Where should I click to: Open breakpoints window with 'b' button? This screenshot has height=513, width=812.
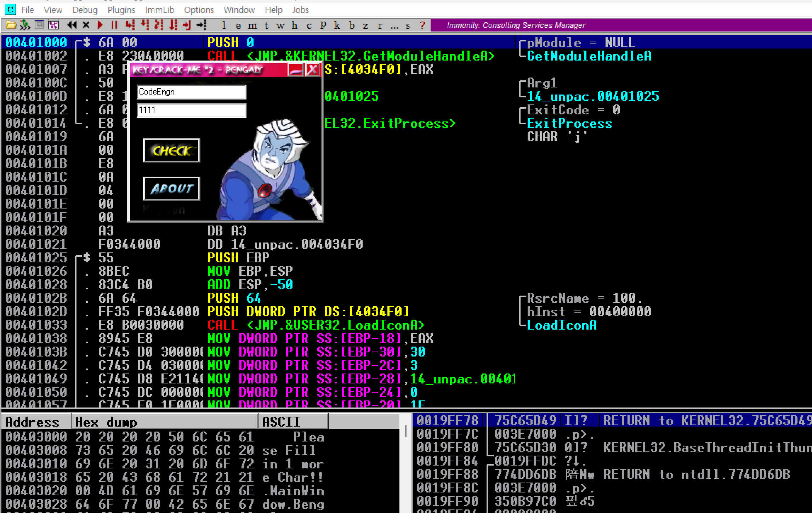(351, 25)
